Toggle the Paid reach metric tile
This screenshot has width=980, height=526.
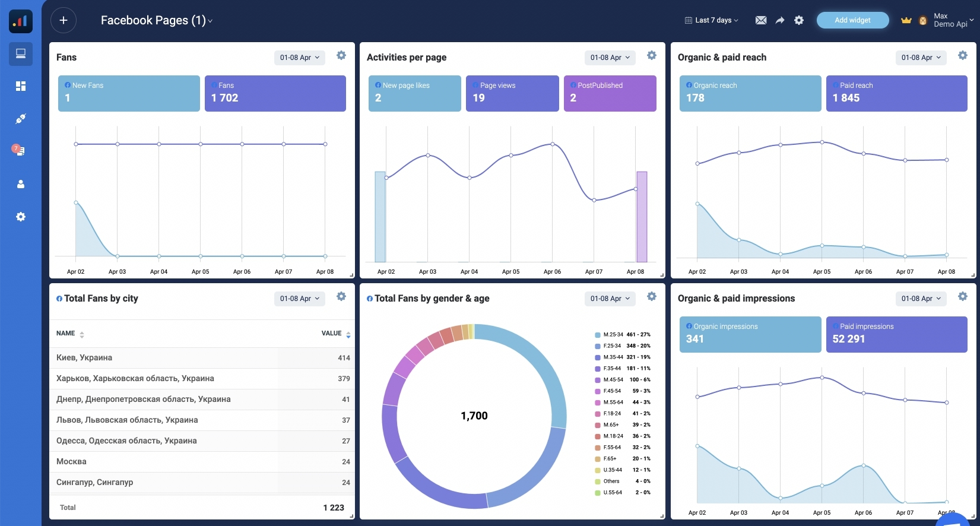point(896,93)
